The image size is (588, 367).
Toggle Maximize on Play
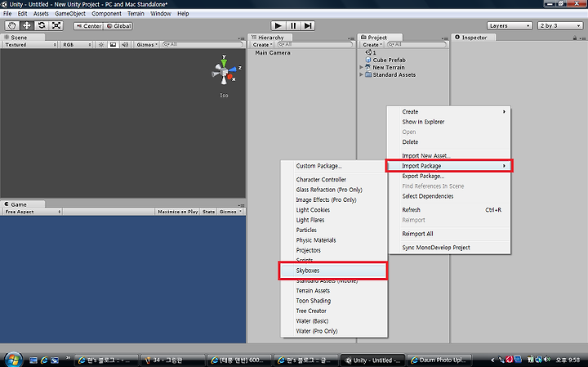pos(177,212)
